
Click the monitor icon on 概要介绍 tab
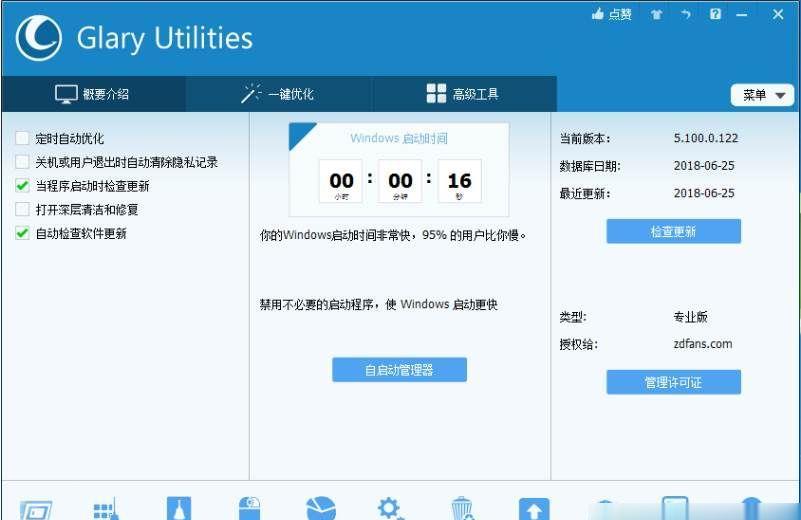(x=66, y=94)
